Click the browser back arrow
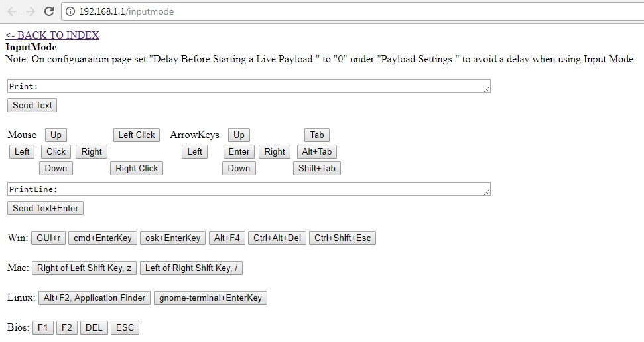The height and width of the screenshot is (342, 644). (x=12, y=11)
